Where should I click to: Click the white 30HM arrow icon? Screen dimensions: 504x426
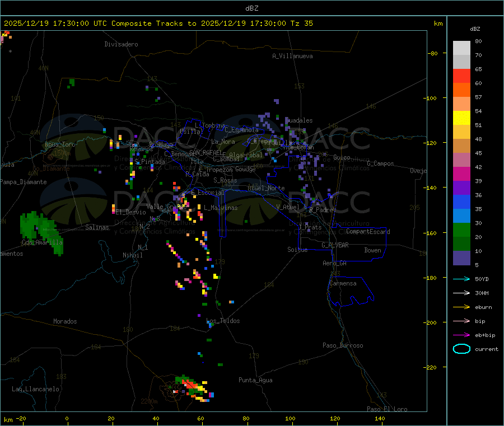pos(461,293)
